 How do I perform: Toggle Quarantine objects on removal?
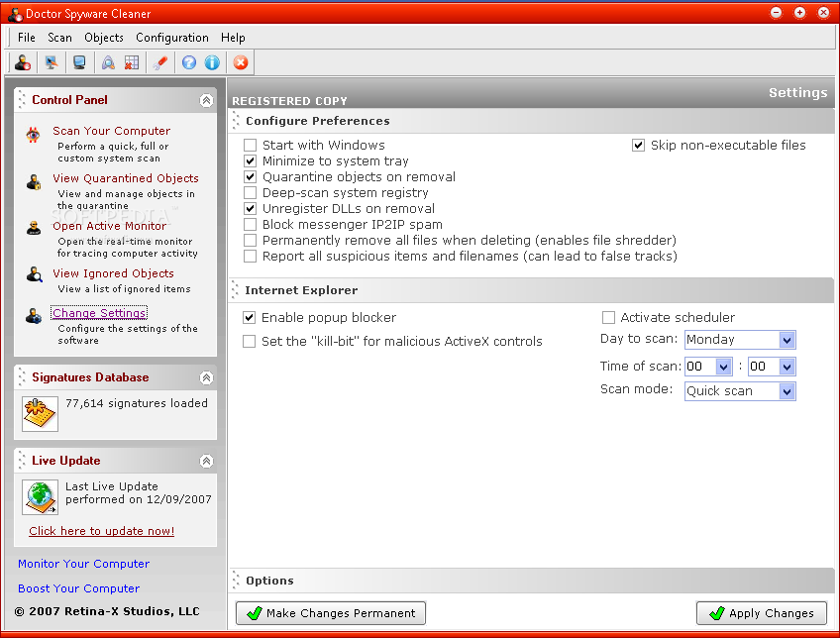coord(250,176)
